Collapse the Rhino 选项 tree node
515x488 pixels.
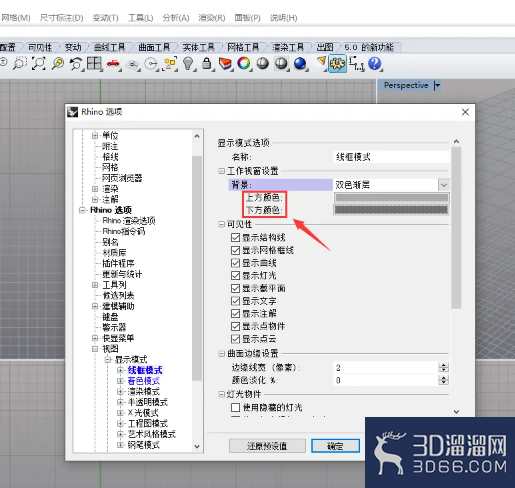tap(82, 210)
